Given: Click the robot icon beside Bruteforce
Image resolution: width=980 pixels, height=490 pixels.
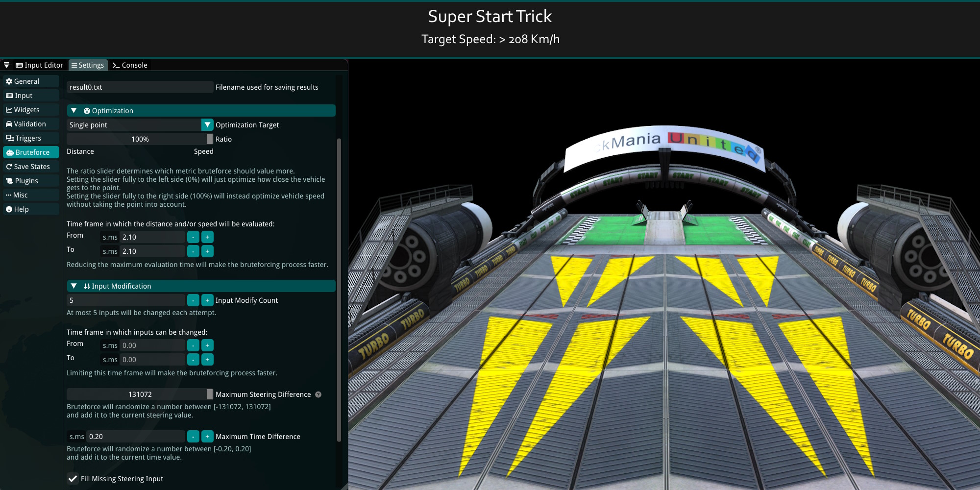Looking at the screenshot, I should [9, 152].
